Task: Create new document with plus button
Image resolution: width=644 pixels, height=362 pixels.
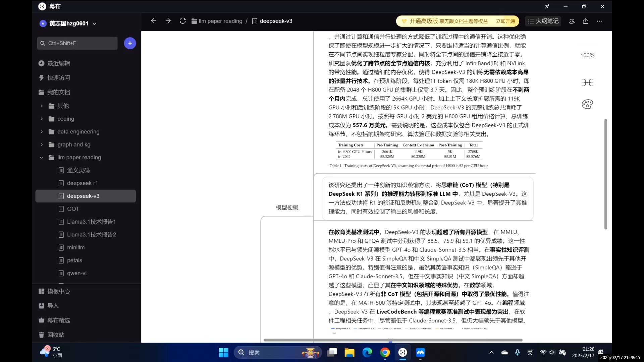Action: tap(130, 43)
